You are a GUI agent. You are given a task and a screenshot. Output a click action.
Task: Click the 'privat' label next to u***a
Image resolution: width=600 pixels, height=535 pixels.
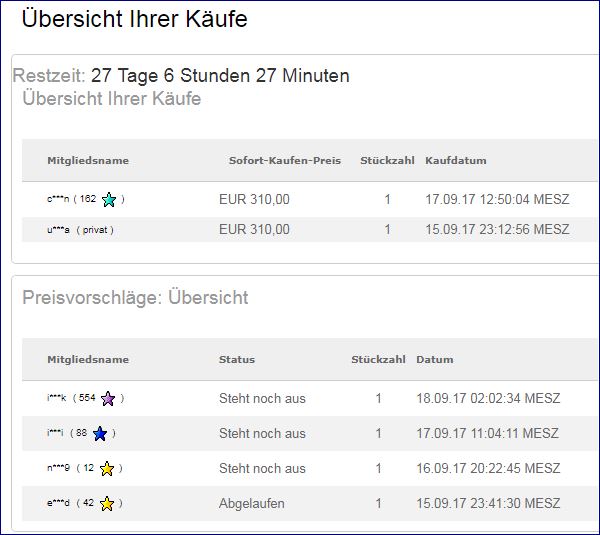[x=95, y=230]
